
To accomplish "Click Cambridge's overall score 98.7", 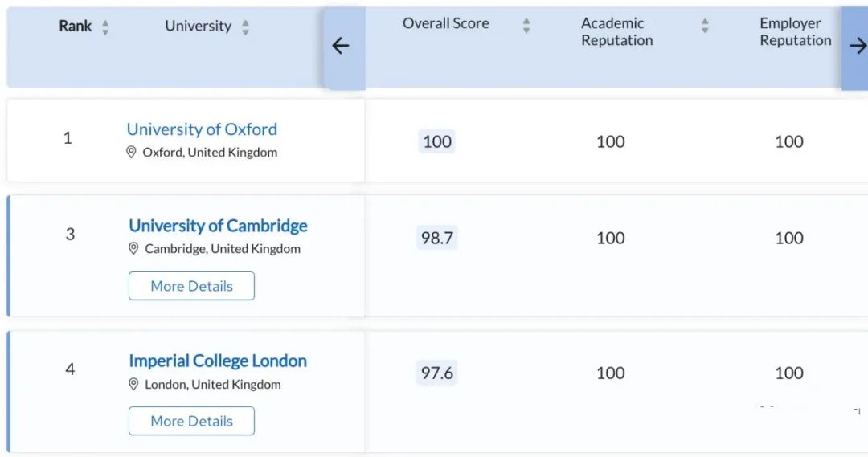I will (x=437, y=238).
